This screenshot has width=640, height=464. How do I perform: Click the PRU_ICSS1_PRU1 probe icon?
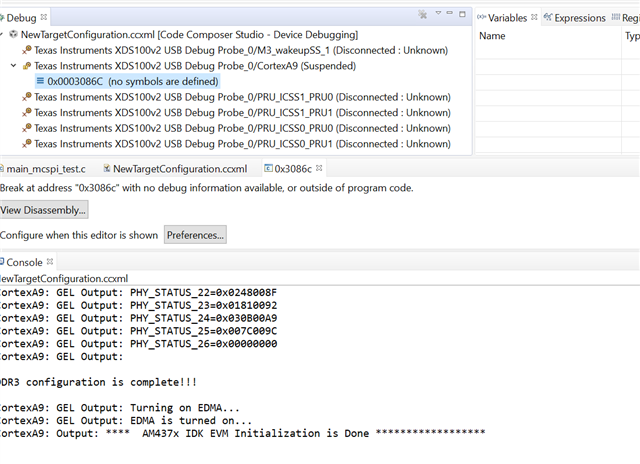pos(27,113)
